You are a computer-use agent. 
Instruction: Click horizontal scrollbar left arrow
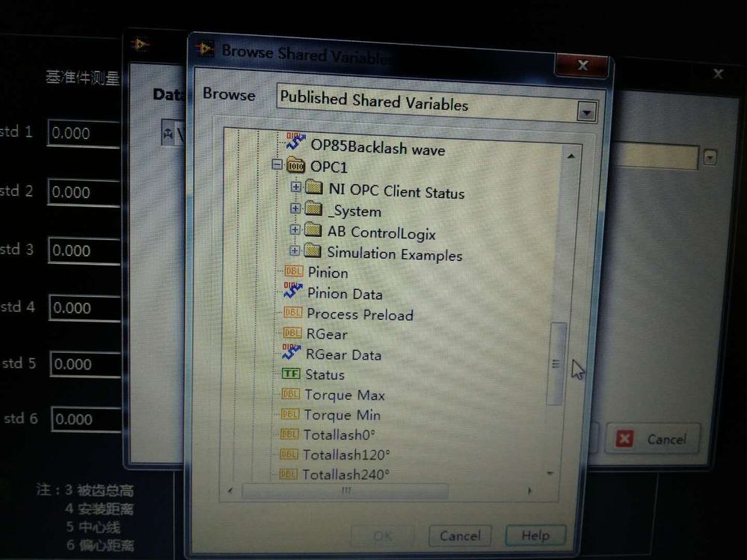coord(230,490)
